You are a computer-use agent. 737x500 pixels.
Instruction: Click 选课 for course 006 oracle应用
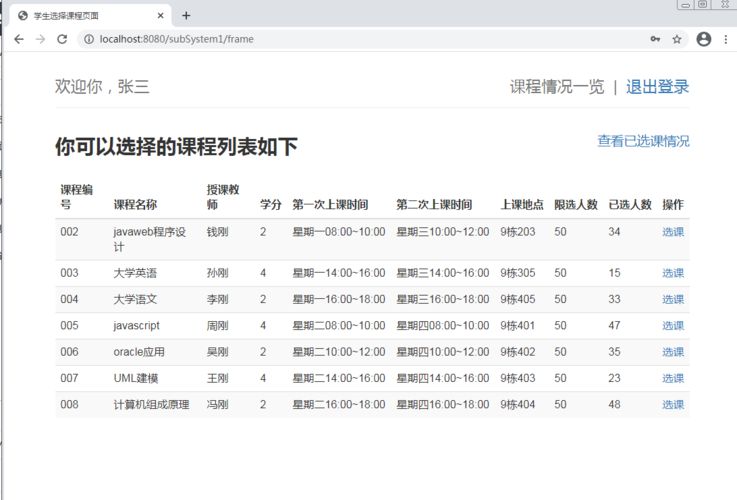coord(673,352)
